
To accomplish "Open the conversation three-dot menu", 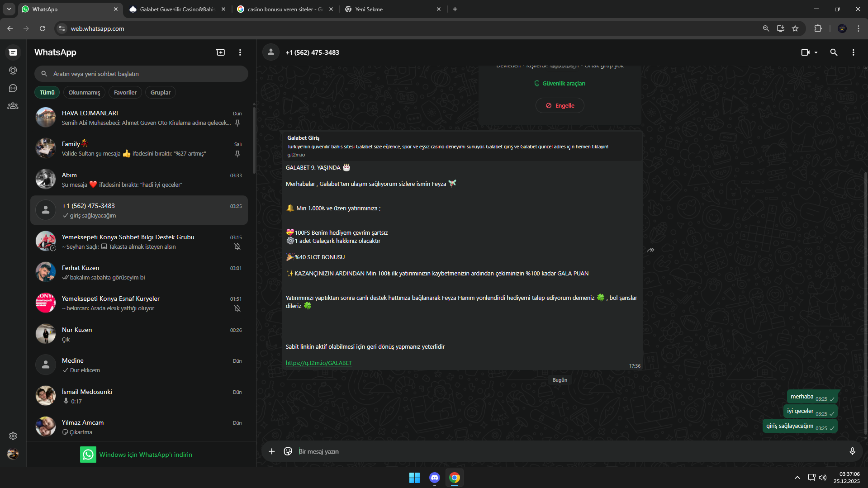I will [854, 52].
